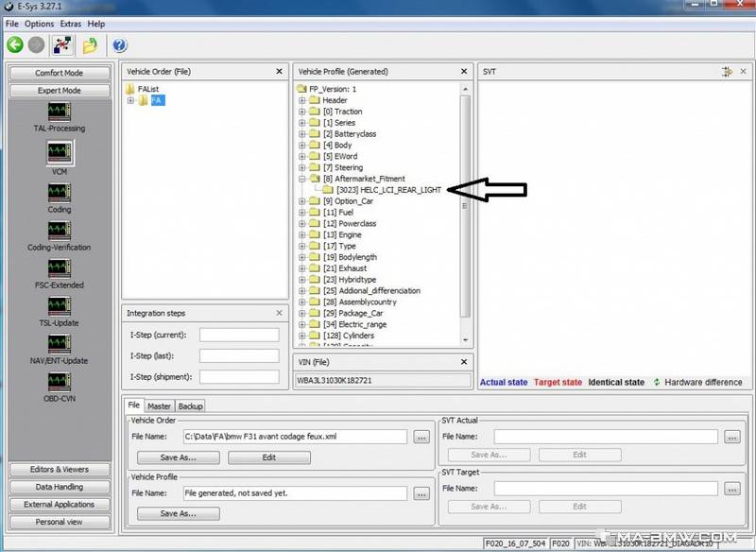Viewport: 756px width, 552px height.
Task: Switch to the Master tab
Action: tap(159, 406)
